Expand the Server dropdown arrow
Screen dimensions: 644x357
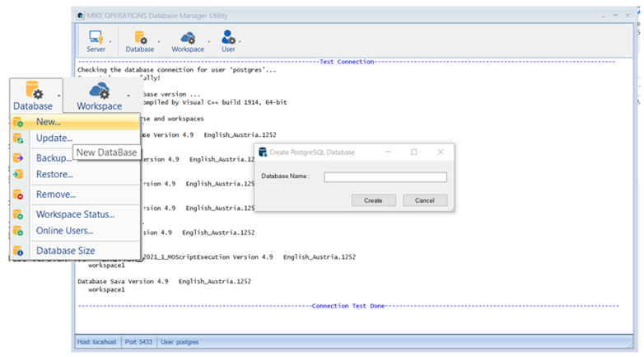tap(110, 41)
